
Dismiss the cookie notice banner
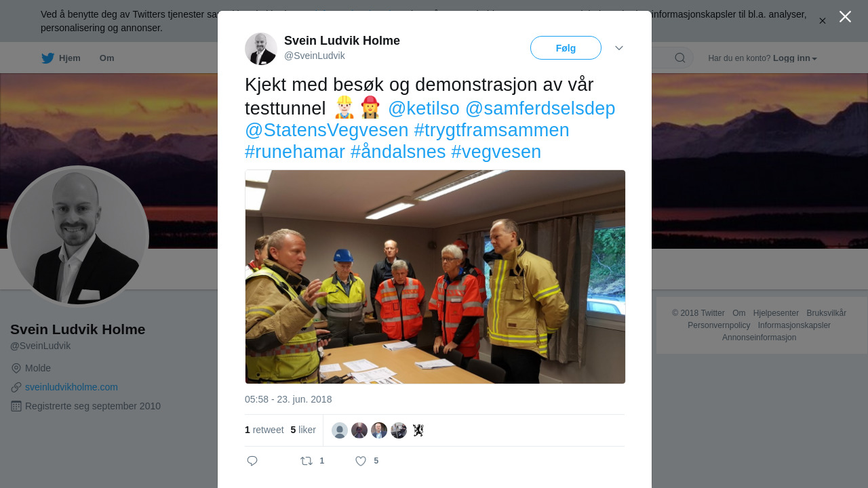[x=823, y=21]
